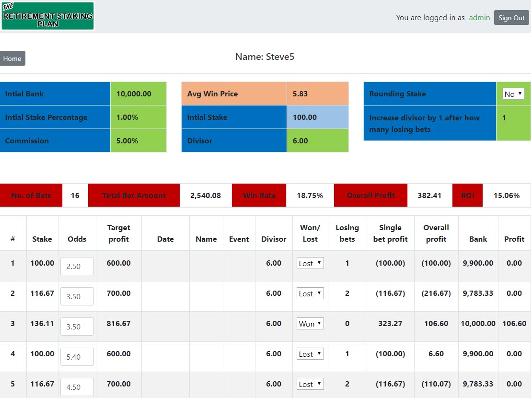The width and height of the screenshot is (532, 398).
Task: Click the Initial Stake Percentage 1.00% cell
Action: pyautogui.click(x=138, y=117)
